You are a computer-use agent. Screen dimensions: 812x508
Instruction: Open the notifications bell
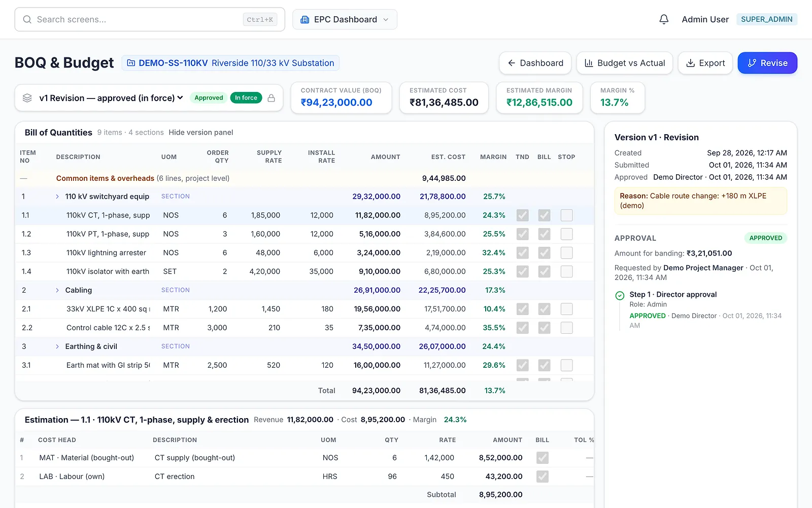click(664, 19)
